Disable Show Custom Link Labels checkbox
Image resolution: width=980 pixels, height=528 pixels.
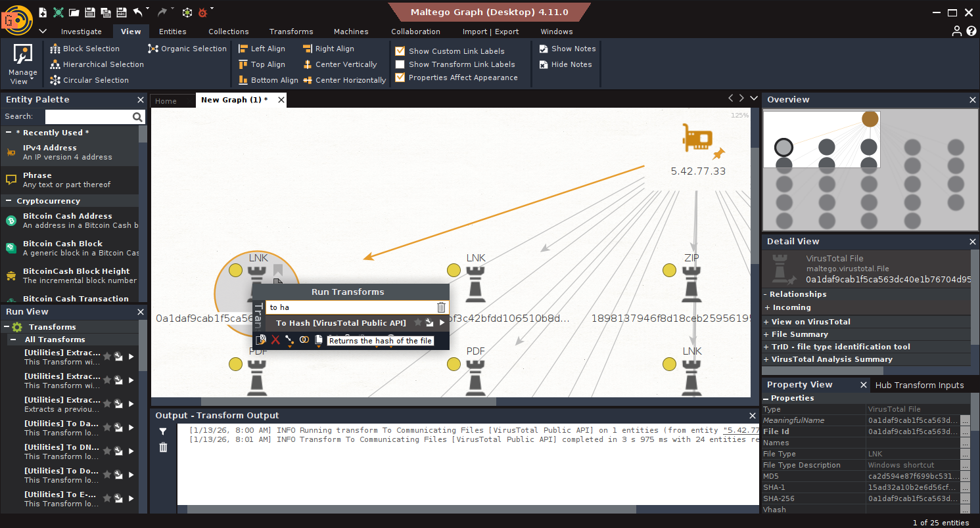(400, 51)
